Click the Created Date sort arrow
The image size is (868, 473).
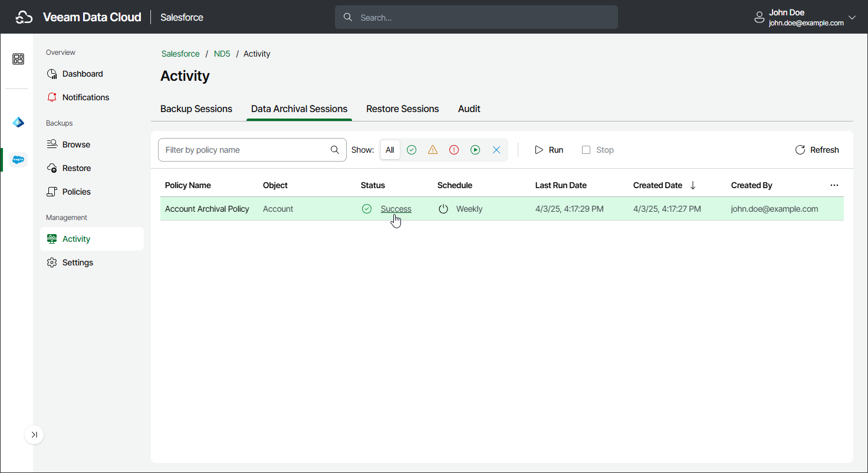point(693,185)
